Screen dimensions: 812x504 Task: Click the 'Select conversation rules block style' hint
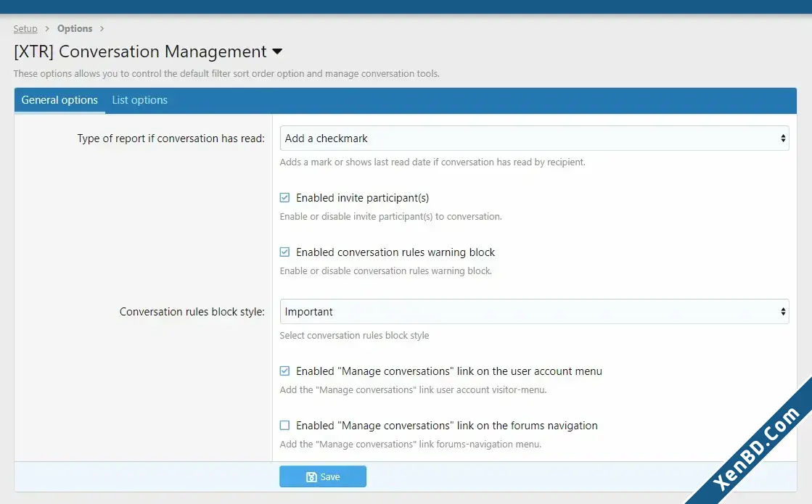click(354, 335)
